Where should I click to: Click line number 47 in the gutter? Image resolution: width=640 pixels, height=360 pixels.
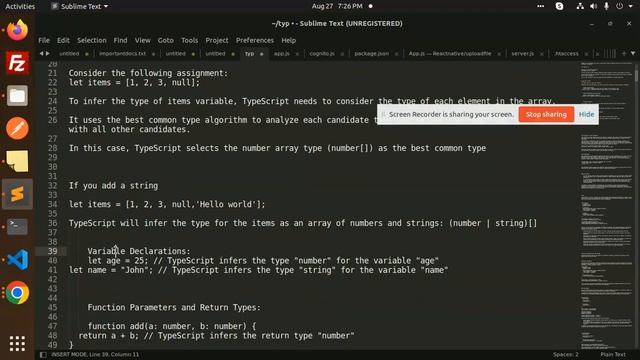53,326
